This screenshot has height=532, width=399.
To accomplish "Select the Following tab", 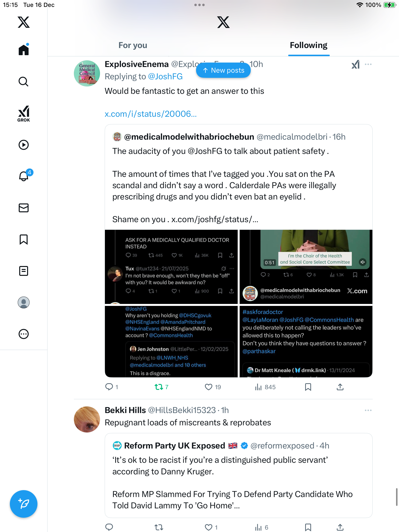I will click(x=309, y=45).
